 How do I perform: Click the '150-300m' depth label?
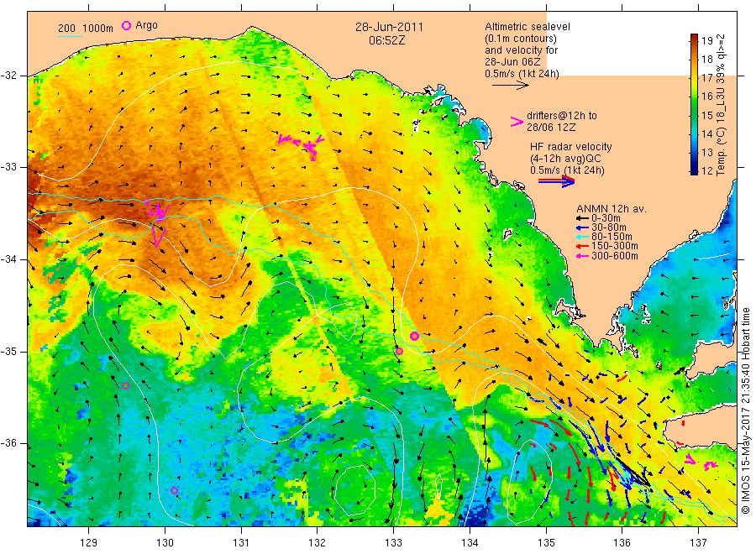tap(614, 246)
